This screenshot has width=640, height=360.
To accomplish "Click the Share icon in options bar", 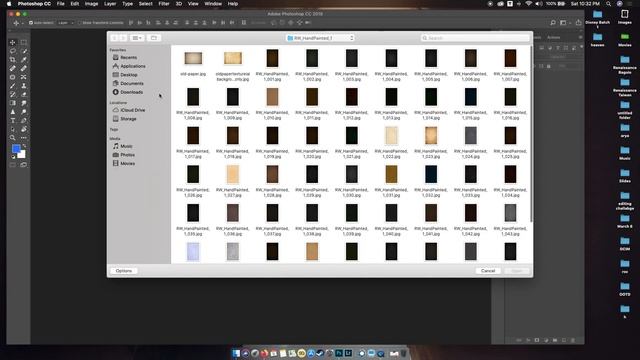I will pos(578,23).
